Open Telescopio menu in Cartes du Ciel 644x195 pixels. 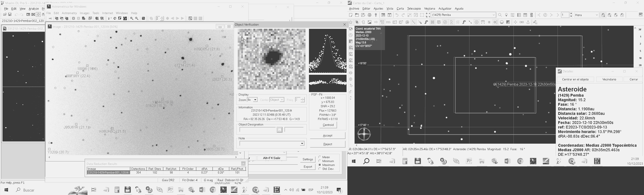(414, 9)
